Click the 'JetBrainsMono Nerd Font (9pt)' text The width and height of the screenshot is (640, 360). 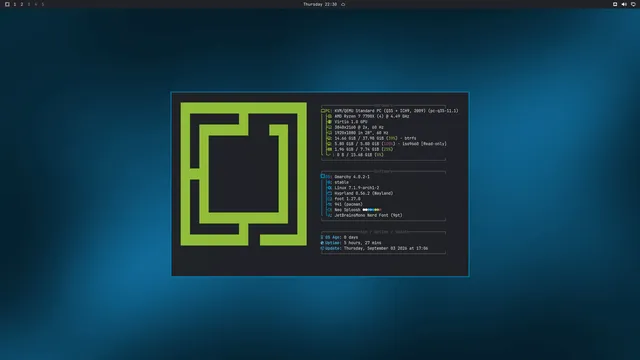click(x=369, y=216)
